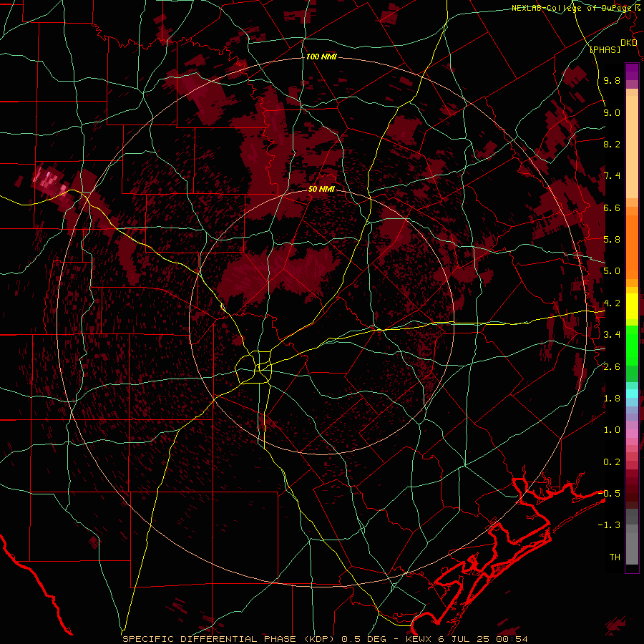Click the 6.6 scale value
The image size is (644, 644).
[x=612, y=208]
